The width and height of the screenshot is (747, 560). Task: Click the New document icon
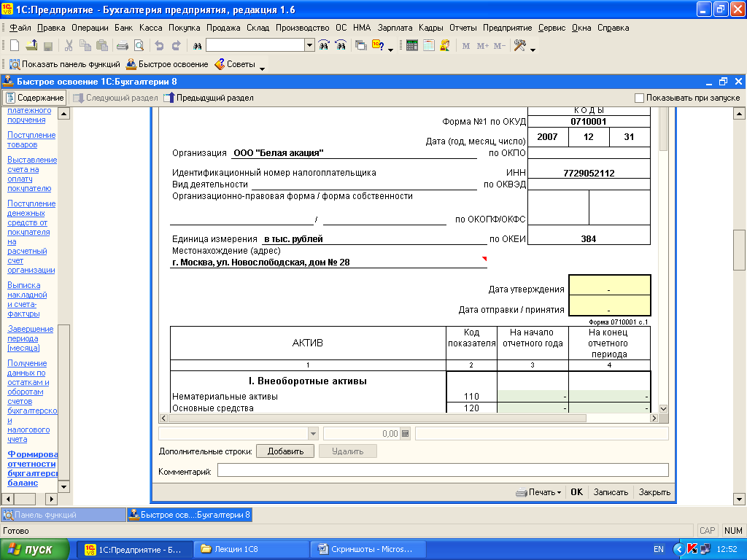(15, 46)
